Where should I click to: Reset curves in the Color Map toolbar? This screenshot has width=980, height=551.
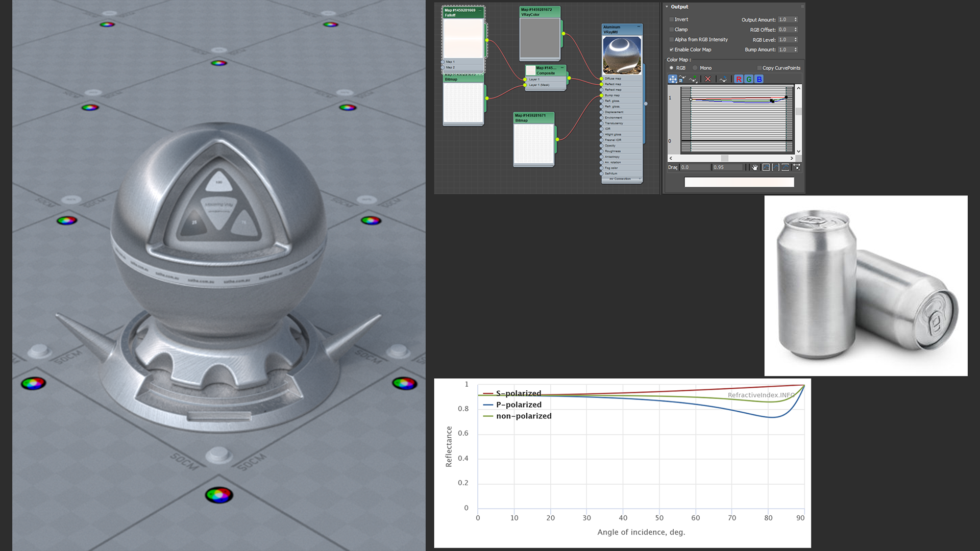coord(723,79)
